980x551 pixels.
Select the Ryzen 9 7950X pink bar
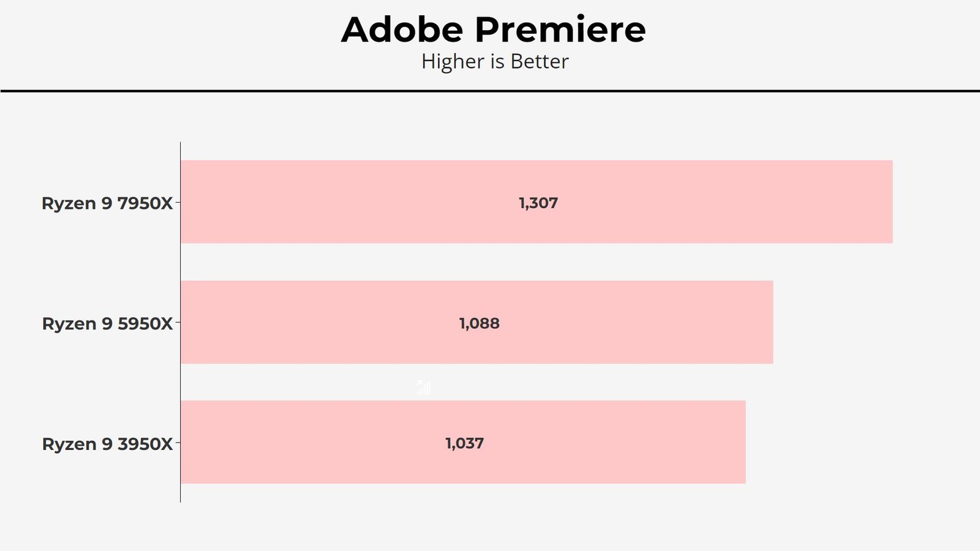pyautogui.click(x=537, y=202)
